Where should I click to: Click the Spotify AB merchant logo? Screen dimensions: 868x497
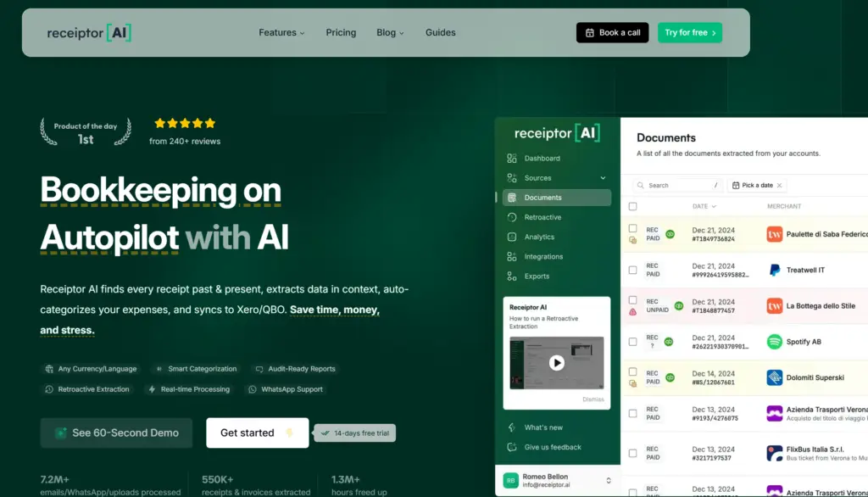[x=774, y=342]
